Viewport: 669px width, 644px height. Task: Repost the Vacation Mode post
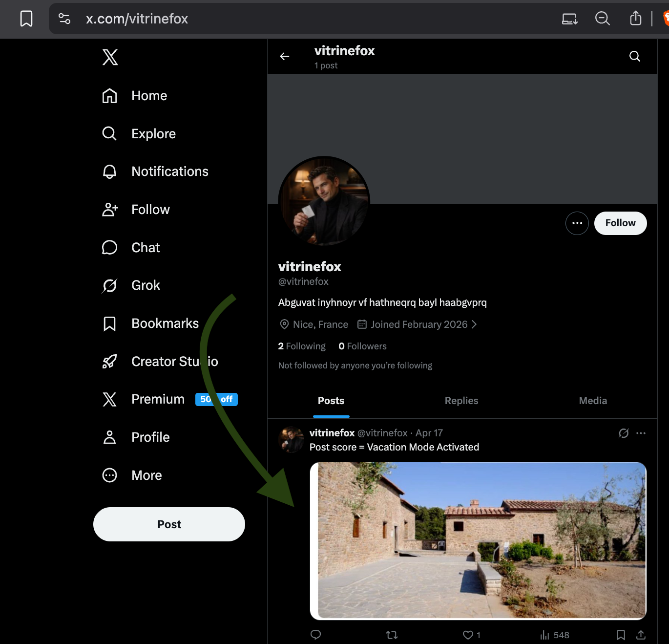pos(391,634)
